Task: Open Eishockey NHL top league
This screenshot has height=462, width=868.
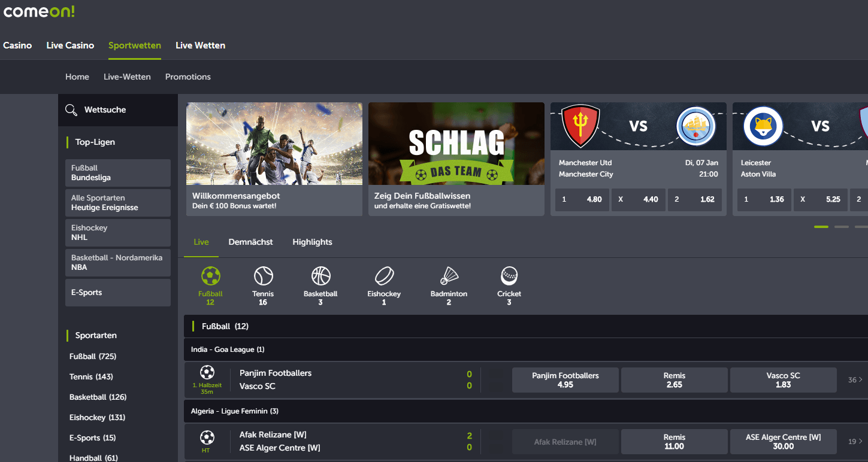Action: point(118,233)
